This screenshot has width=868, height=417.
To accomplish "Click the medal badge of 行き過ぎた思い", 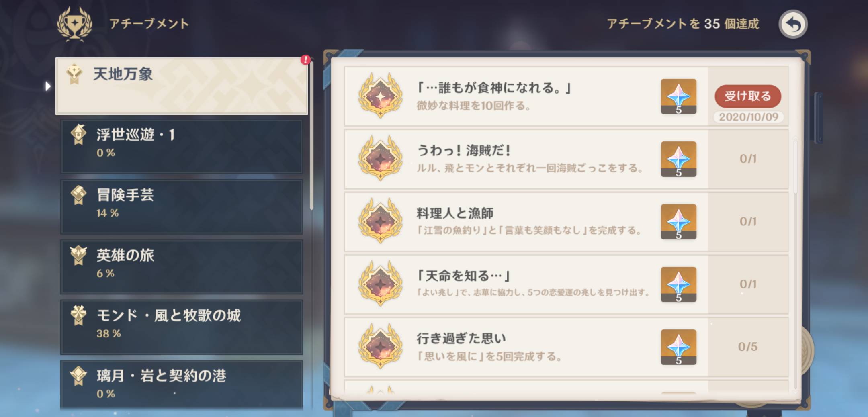I will (x=380, y=346).
